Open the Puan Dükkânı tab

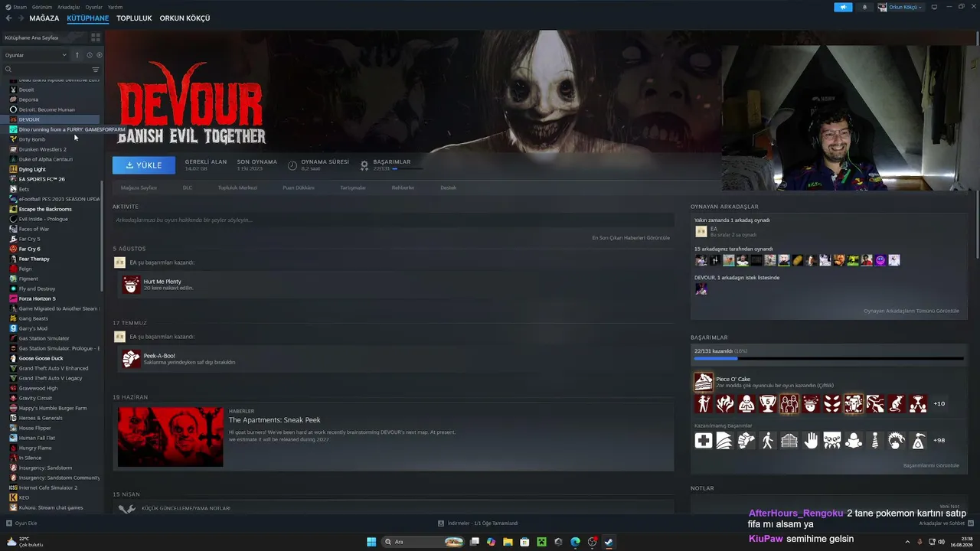tap(299, 187)
